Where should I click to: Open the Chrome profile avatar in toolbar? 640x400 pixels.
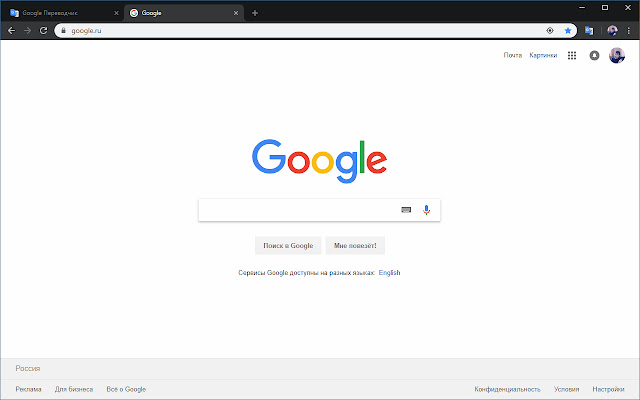point(612,31)
